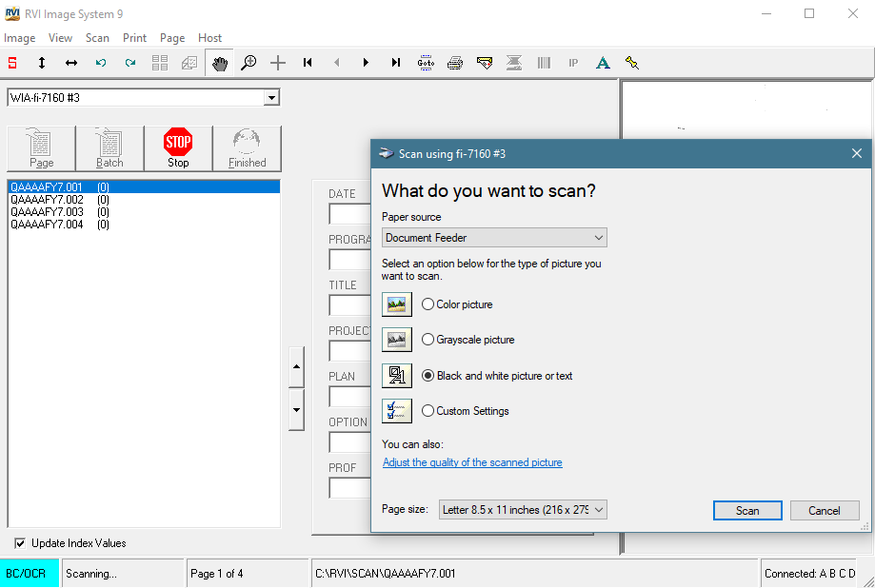This screenshot has height=588, width=875.
Task: Select file QAAAAFY7.004 in list
Action: (x=144, y=225)
